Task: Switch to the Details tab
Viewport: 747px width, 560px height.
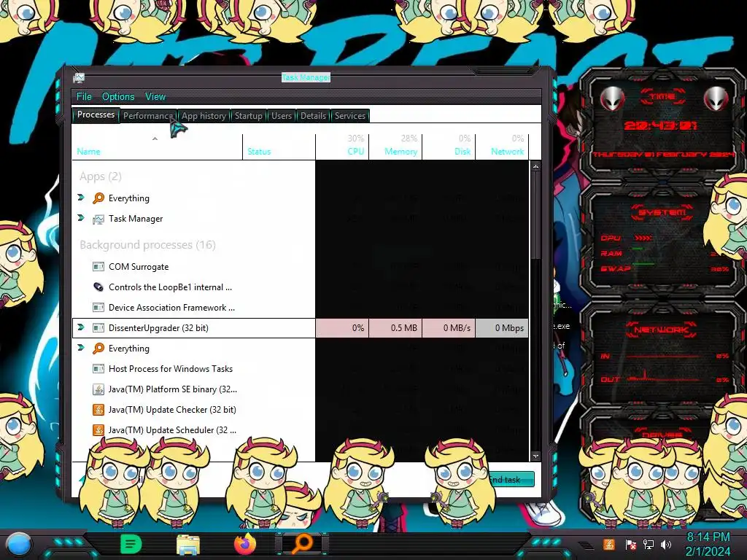Action: click(313, 116)
